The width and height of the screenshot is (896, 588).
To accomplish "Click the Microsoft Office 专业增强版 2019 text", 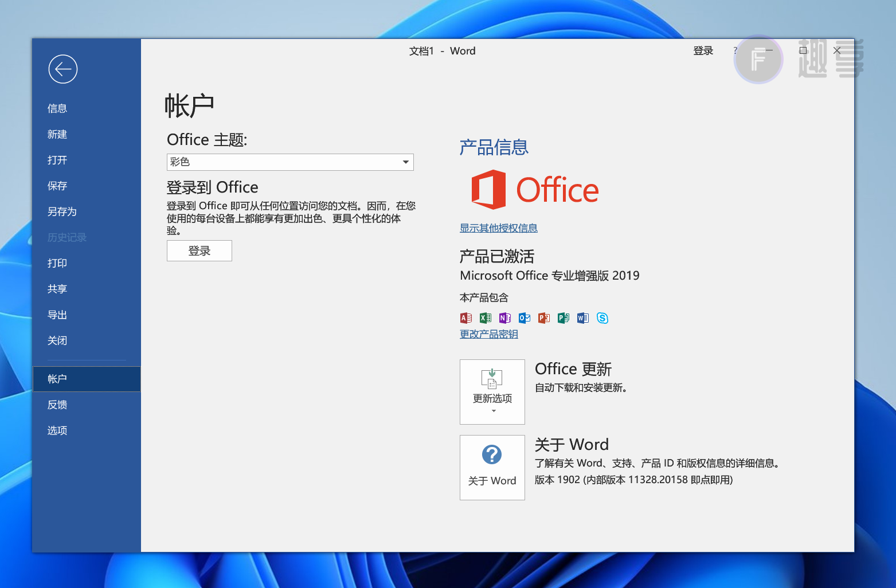I will coord(550,276).
